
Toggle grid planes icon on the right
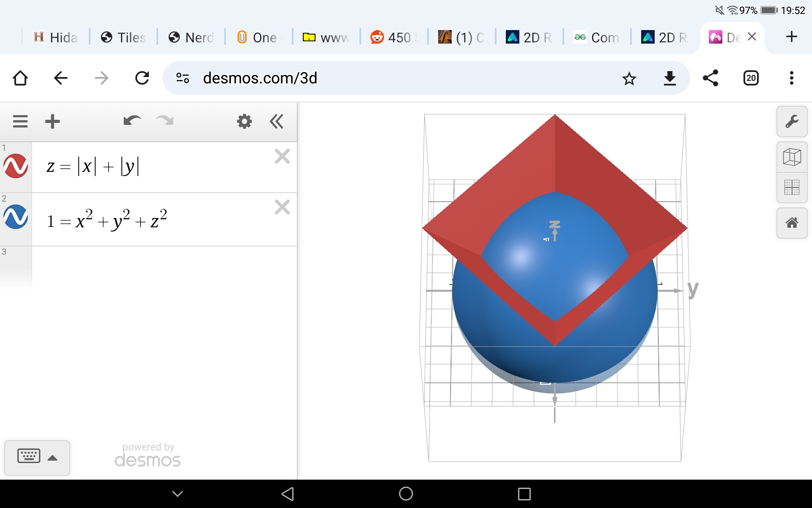click(792, 187)
